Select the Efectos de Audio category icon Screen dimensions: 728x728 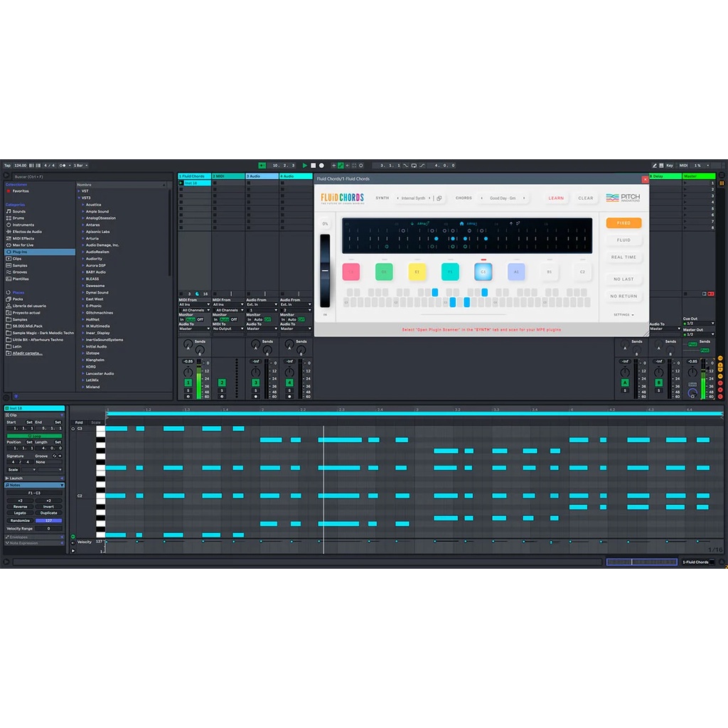(x=9, y=231)
